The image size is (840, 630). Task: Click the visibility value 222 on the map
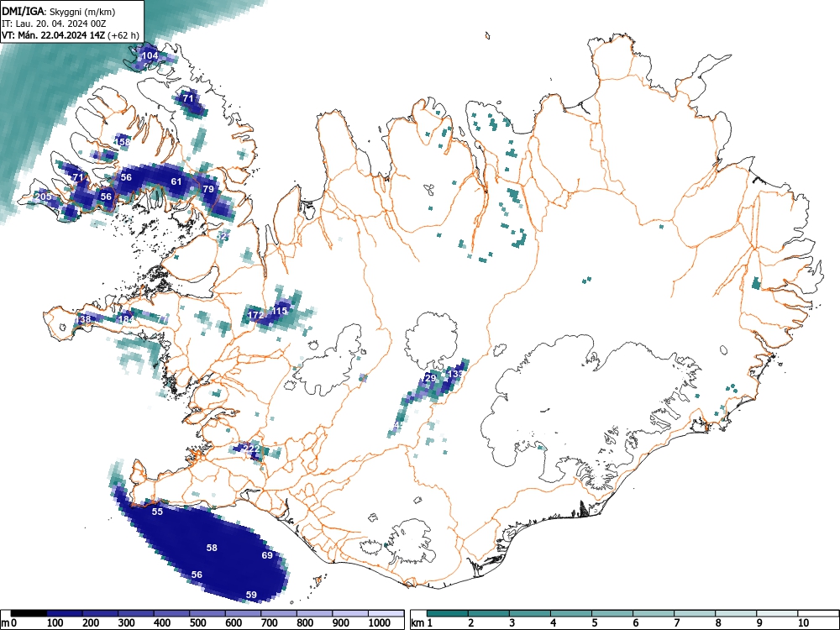click(251, 449)
